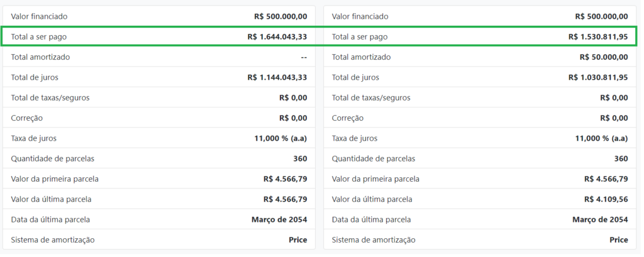Select right Total de juros R$ 1.030.811,95
This screenshot has width=644, height=257.
click(598, 77)
